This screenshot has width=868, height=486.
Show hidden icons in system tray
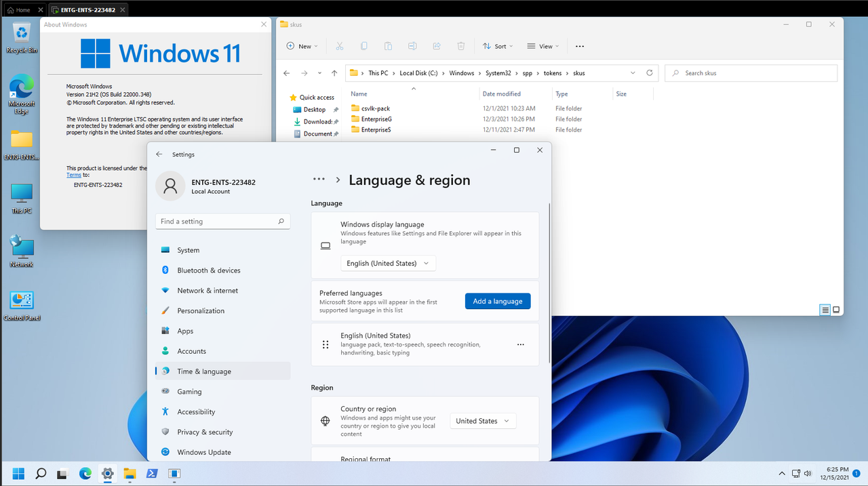coord(781,473)
